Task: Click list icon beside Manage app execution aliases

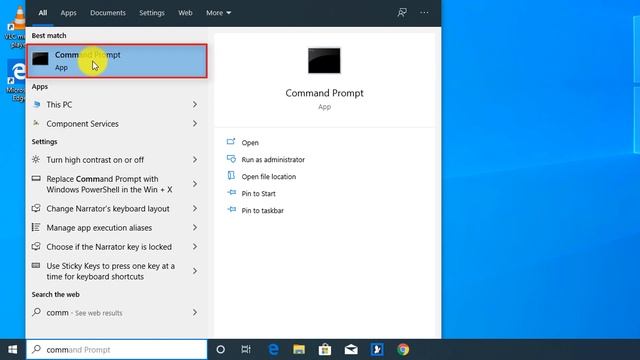Action: point(36,227)
